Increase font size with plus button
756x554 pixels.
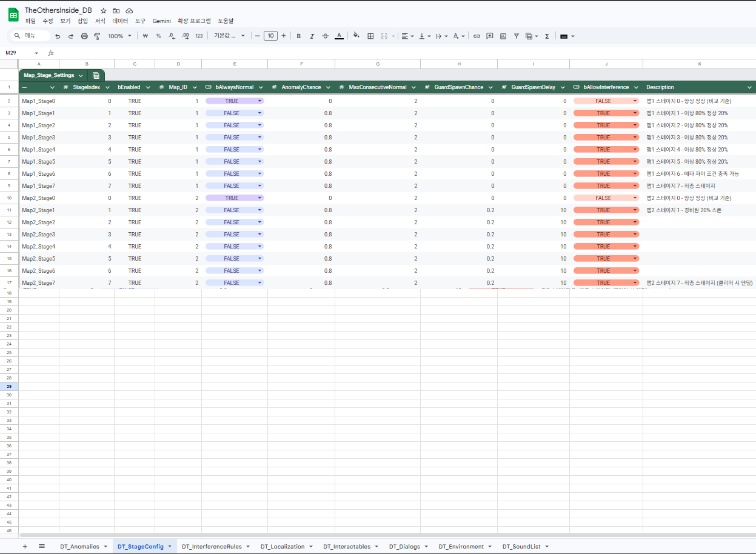point(284,36)
